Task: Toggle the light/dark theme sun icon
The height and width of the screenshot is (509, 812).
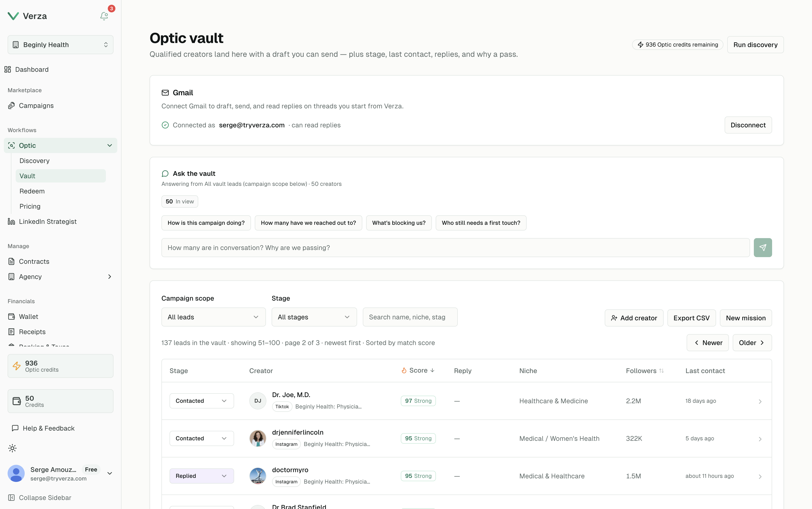Action: [12, 448]
